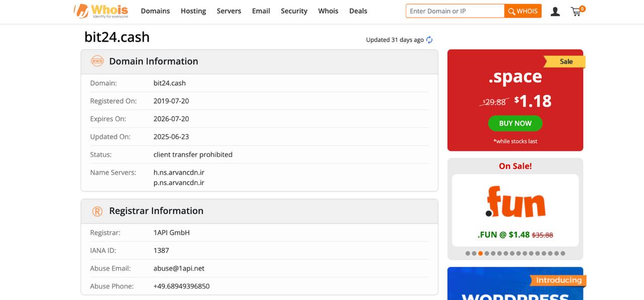Open the user account icon
Image resolution: width=644 pixels, height=300 pixels.
click(555, 12)
